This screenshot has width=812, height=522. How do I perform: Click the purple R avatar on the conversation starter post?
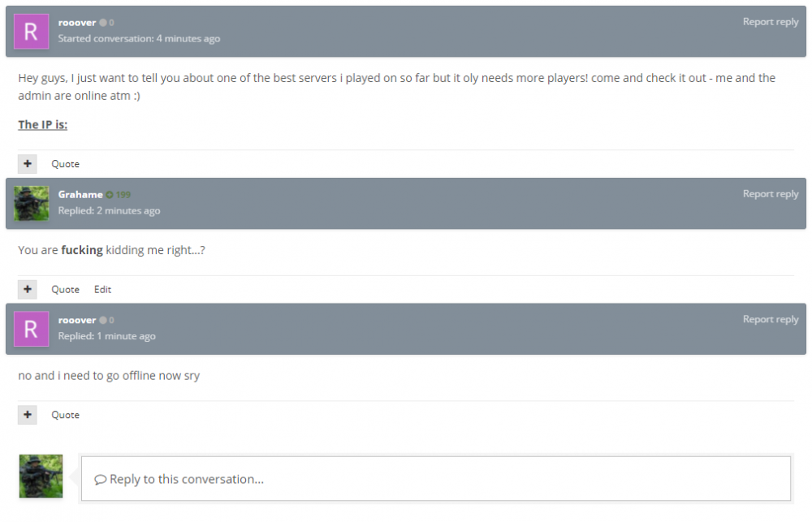pos(31,32)
